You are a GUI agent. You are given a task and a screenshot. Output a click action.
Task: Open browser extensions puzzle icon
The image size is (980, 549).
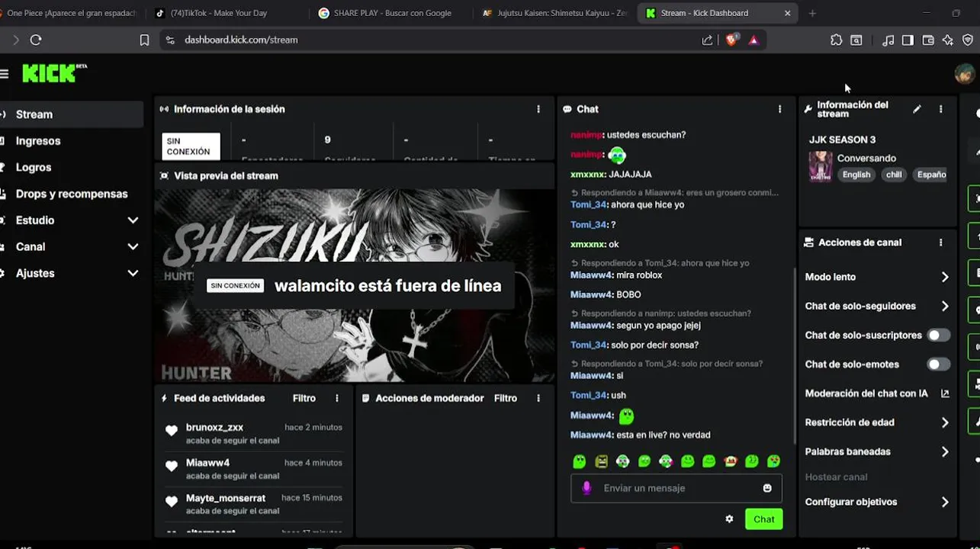point(836,40)
